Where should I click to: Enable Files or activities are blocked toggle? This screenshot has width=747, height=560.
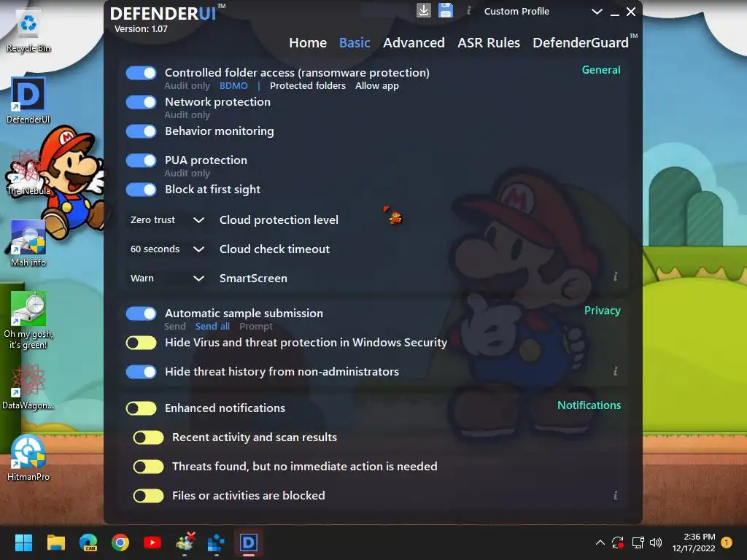[x=148, y=496]
